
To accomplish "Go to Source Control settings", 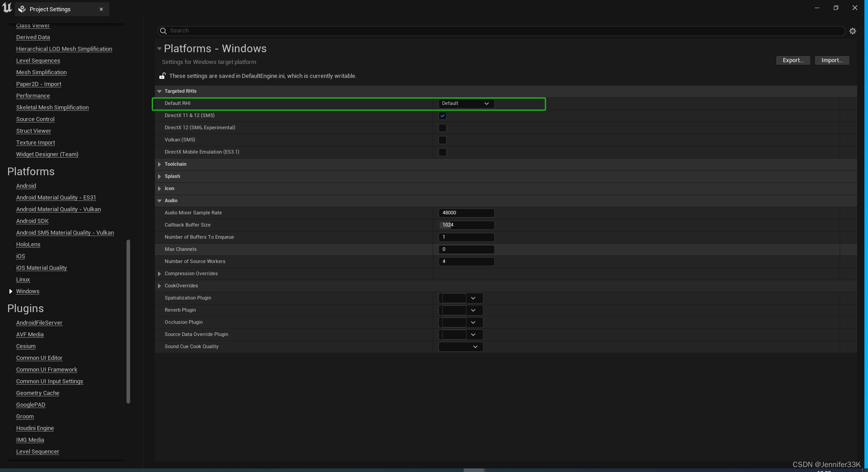I will coord(35,119).
